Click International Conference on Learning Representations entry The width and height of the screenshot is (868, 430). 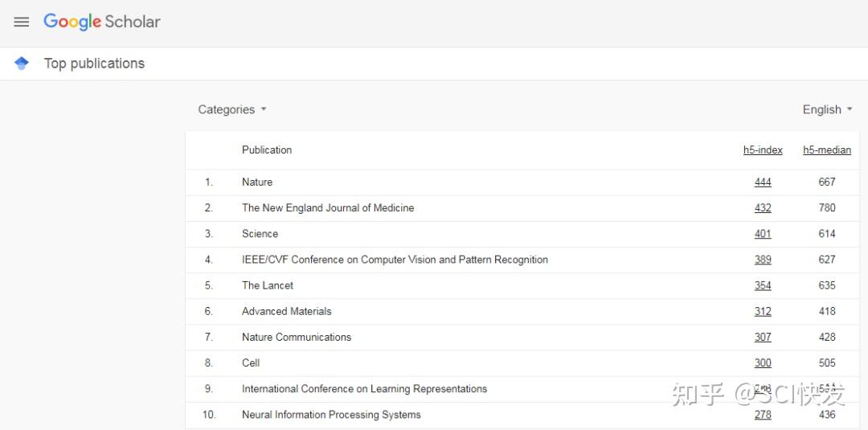[x=364, y=389]
